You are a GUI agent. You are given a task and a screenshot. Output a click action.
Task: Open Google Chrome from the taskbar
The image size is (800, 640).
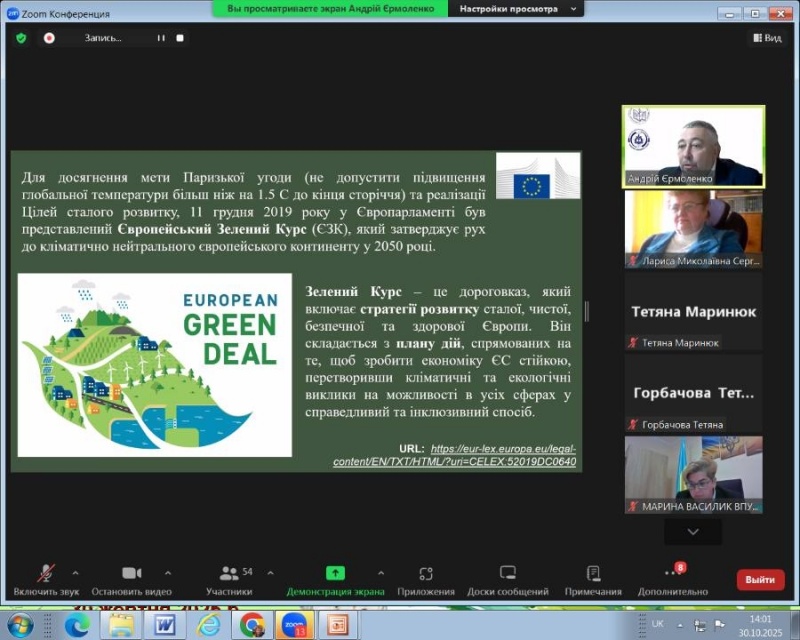coord(252,625)
